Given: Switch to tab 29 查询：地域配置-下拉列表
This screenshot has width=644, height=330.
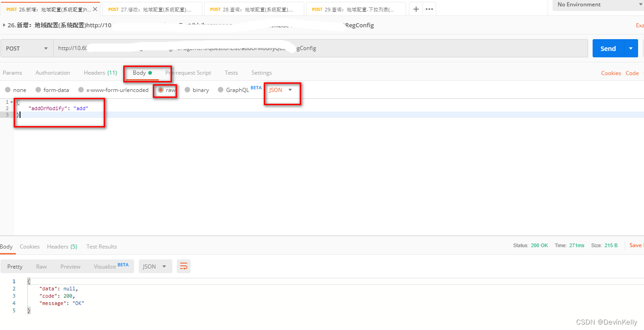Looking at the screenshot, I should 356,9.
